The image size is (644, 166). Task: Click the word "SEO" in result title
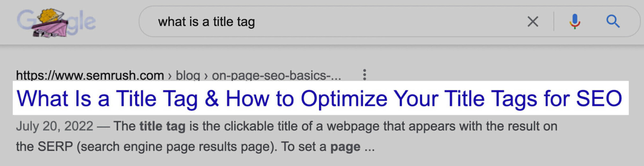(x=599, y=99)
